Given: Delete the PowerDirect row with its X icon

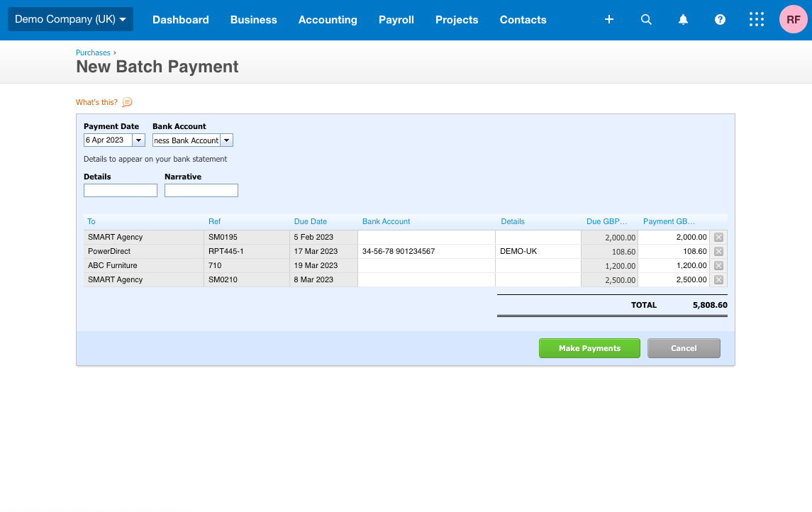Looking at the screenshot, I should 718,251.
